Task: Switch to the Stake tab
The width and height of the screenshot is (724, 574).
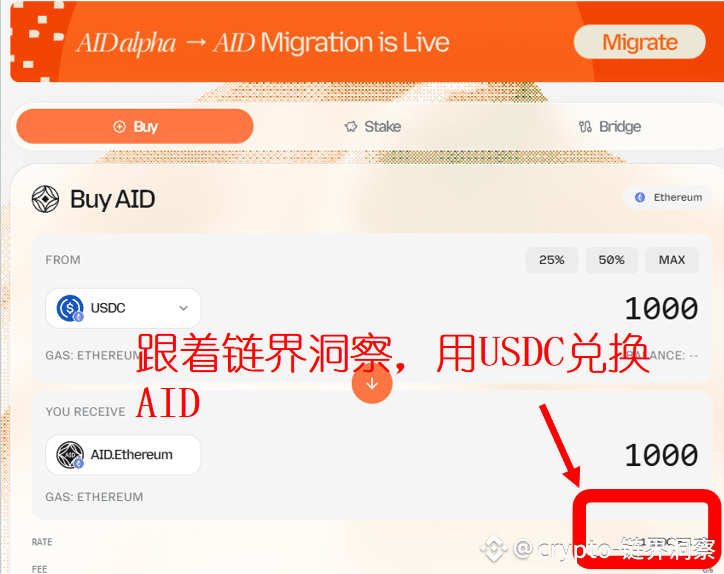Action: click(373, 127)
